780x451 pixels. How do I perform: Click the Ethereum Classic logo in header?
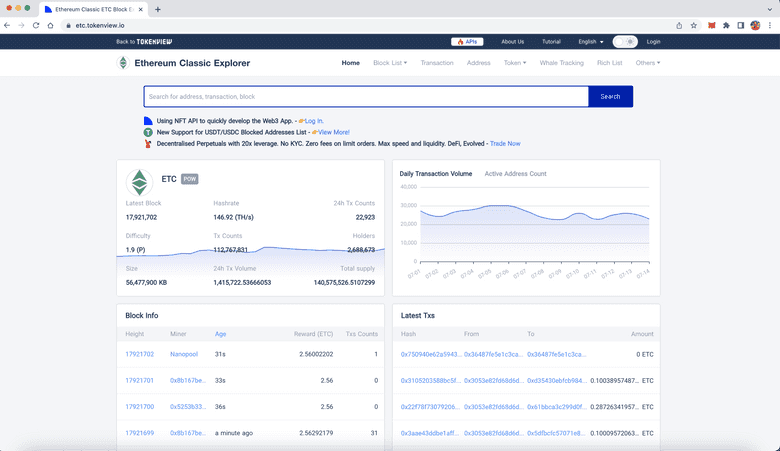[123, 63]
